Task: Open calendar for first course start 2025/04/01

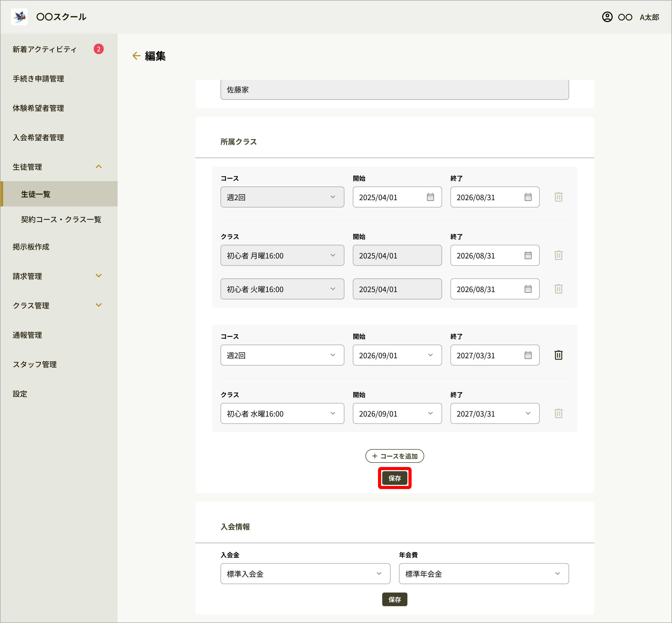Action: coord(430,197)
